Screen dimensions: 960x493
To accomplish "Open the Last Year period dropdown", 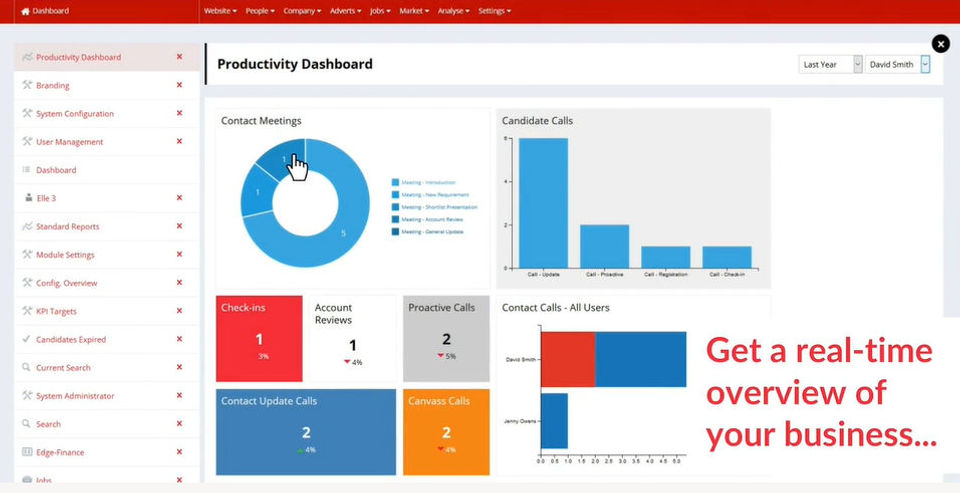I will tap(830, 64).
